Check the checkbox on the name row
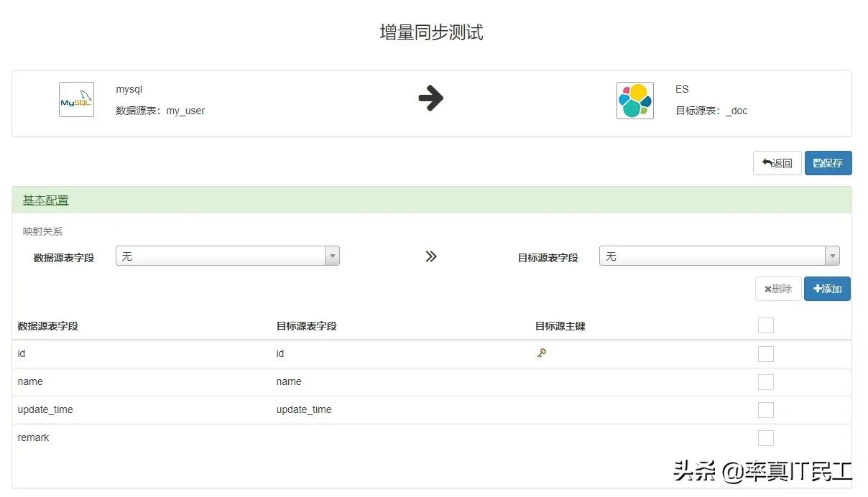Viewport: 868px width, 497px height. coord(765,381)
